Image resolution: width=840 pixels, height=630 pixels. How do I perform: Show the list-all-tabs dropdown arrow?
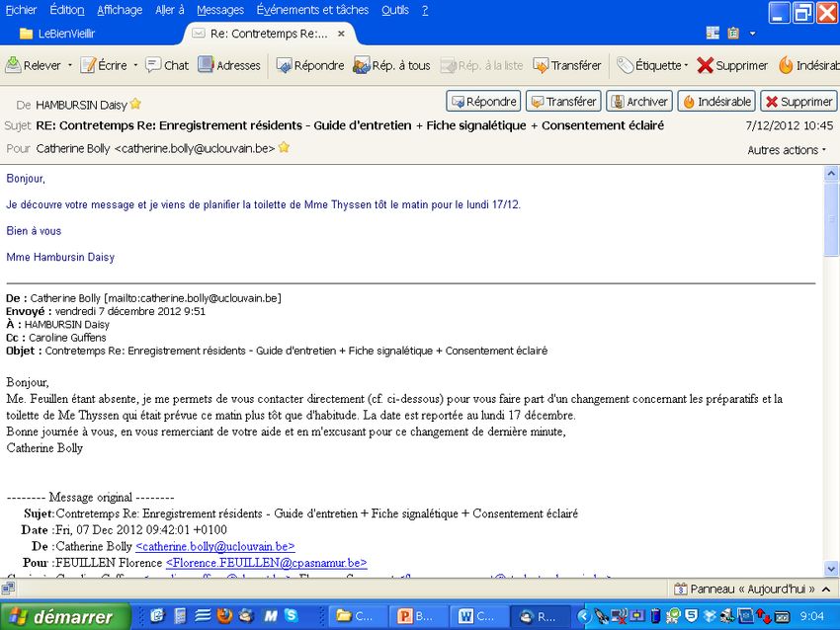(x=752, y=34)
